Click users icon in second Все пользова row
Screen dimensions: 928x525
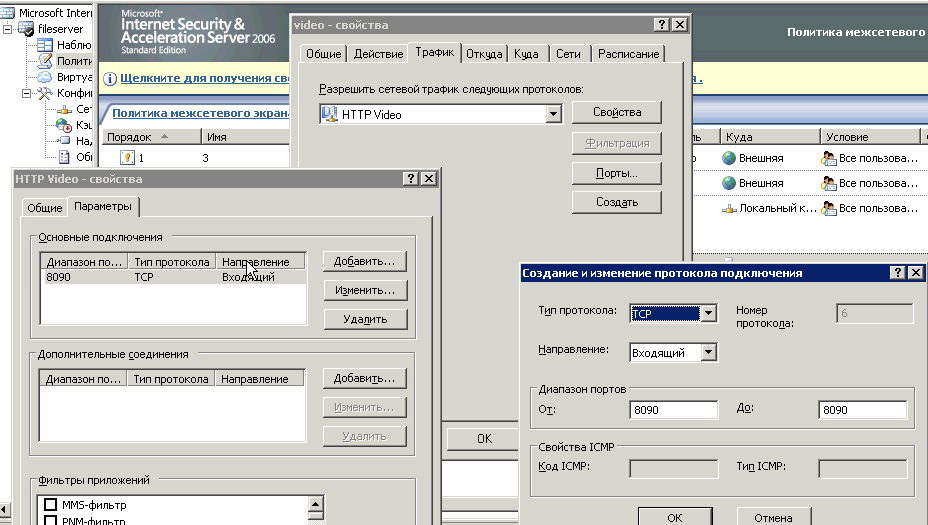pos(829,183)
